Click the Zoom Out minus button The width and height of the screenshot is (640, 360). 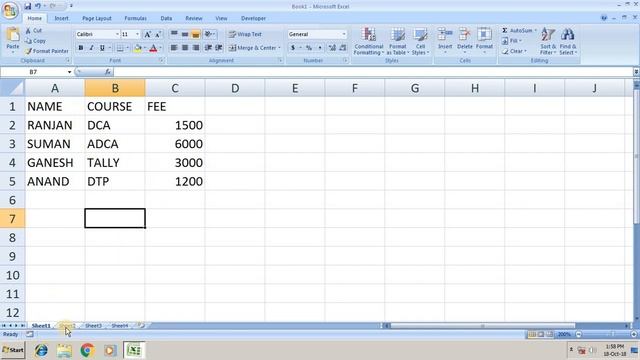tap(579, 334)
